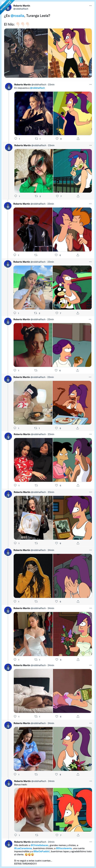
Task: Open the options menu on the top tweet
Action: (x=91, y=6)
